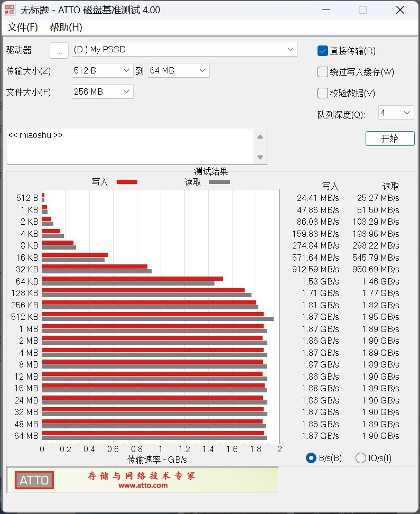
Task: Select the B/s(B) radio button
Action: tap(311, 458)
